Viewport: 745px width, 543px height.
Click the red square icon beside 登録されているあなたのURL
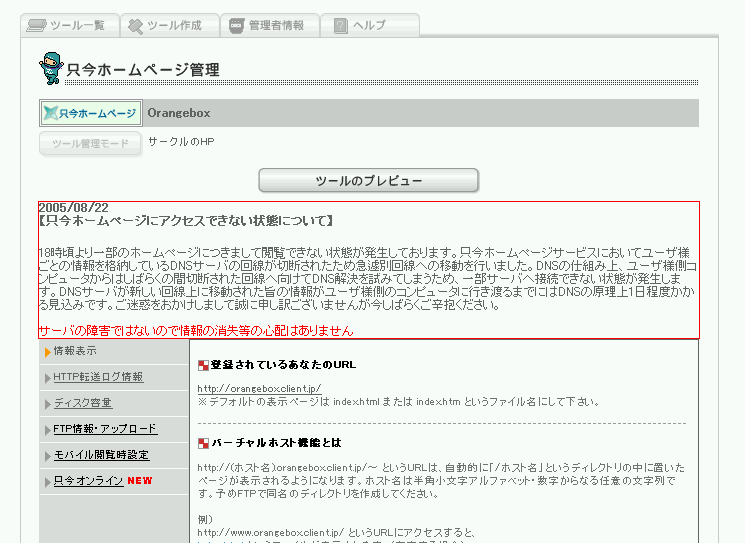tap(203, 365)
